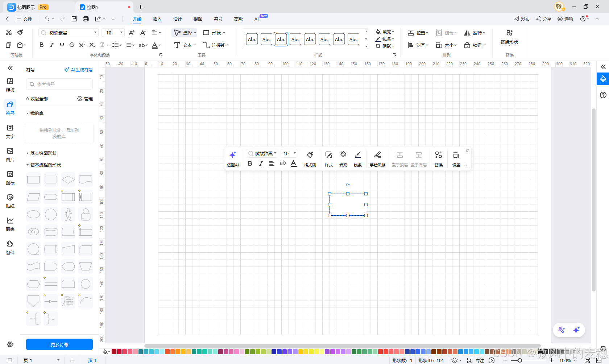This screenshot has height=364, width=609.
Task: Click the vertical canvas scrollbar
Action: point(594,199)
